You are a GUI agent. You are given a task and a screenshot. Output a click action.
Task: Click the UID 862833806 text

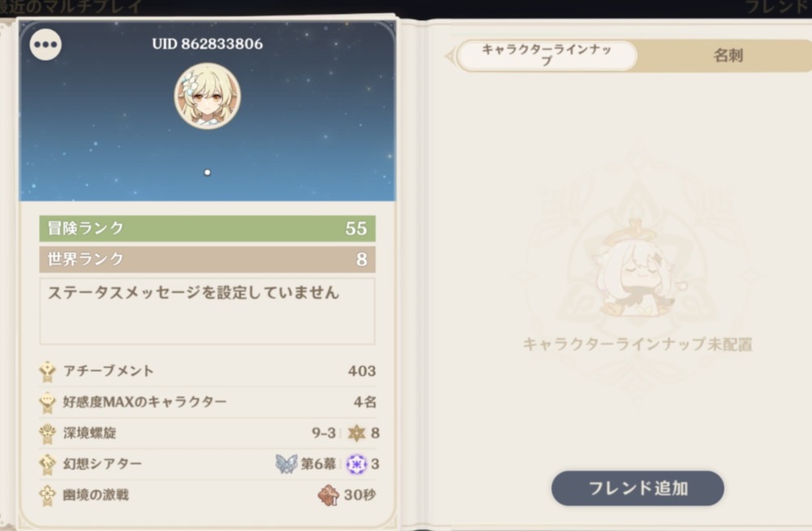[207, 44]
